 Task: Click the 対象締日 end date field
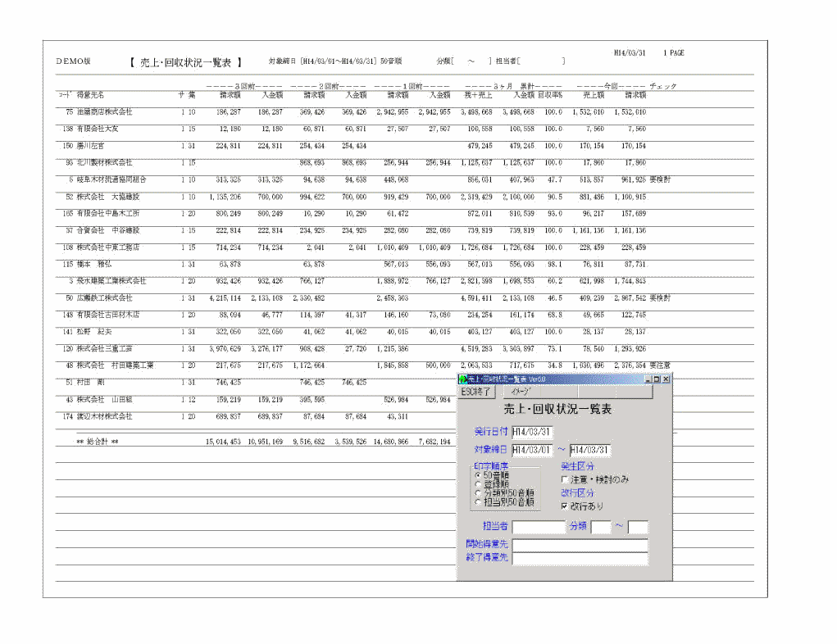point(590,450)
